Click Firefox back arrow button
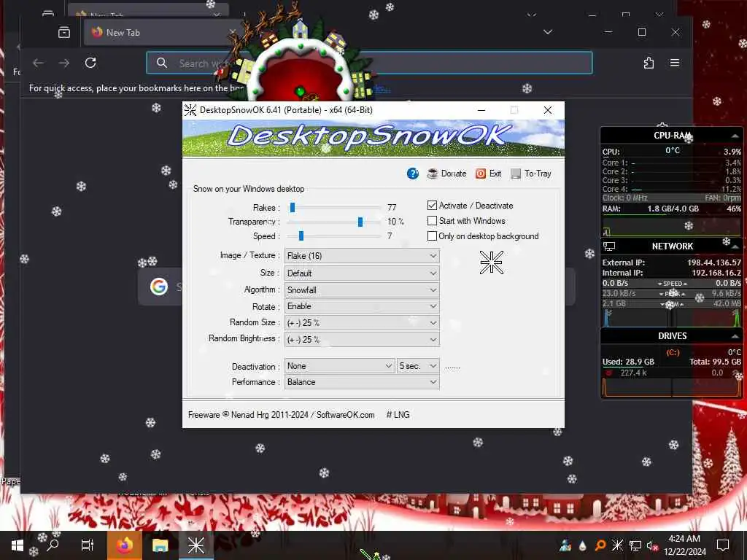 [38, 63]
